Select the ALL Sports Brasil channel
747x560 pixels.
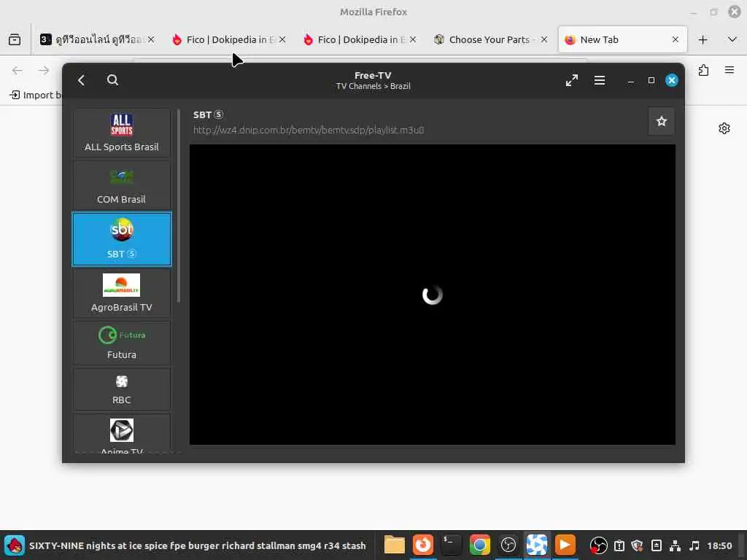pyautogui.click(x=122, y=133)
